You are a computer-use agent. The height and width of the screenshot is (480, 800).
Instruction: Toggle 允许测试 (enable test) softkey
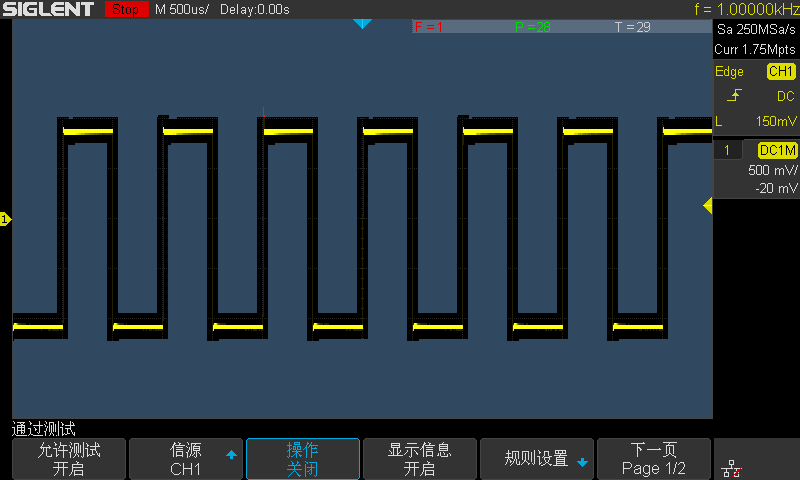69,459
